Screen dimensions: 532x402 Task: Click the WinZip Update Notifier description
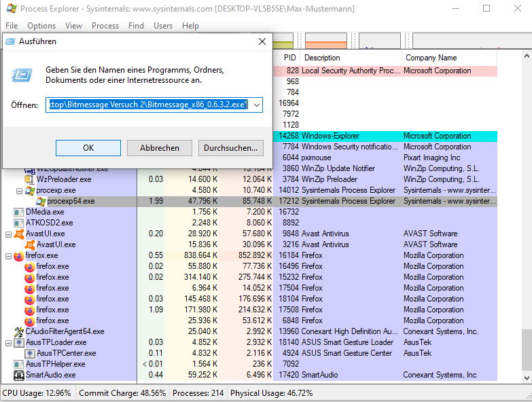[x=338, y=168]
